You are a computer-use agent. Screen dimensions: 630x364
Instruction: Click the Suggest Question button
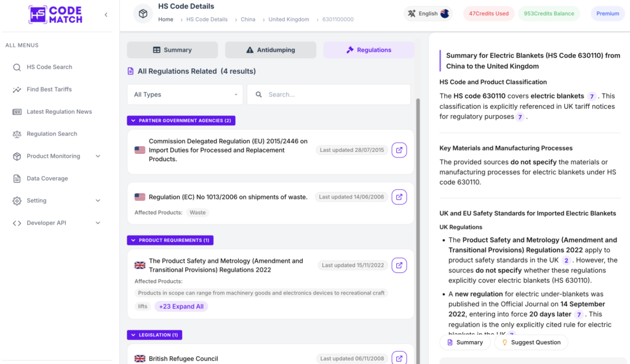click(x=531, y=342)
